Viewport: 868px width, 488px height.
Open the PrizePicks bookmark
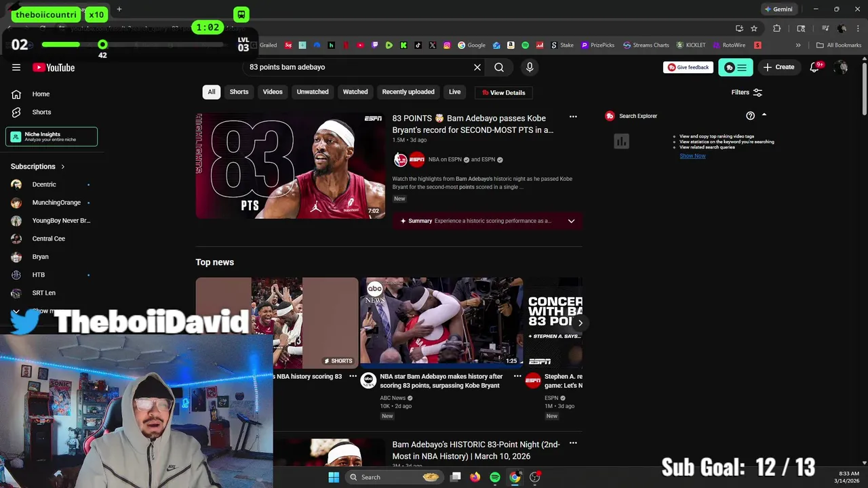(x=597, y=45)
